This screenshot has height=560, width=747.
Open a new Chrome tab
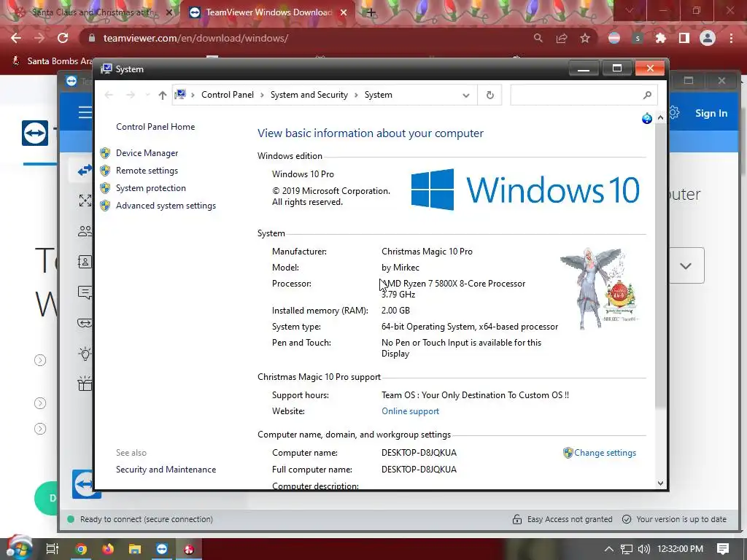(x=371, y=12)
